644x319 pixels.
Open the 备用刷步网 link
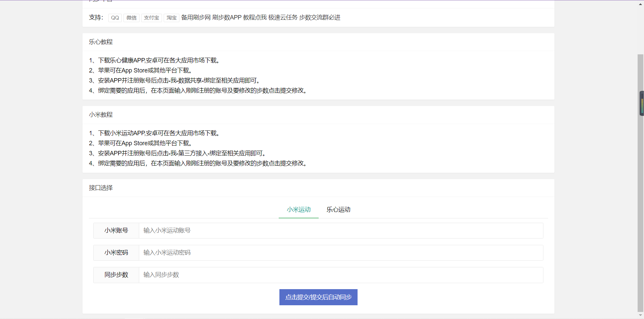(x=196, y=17)
